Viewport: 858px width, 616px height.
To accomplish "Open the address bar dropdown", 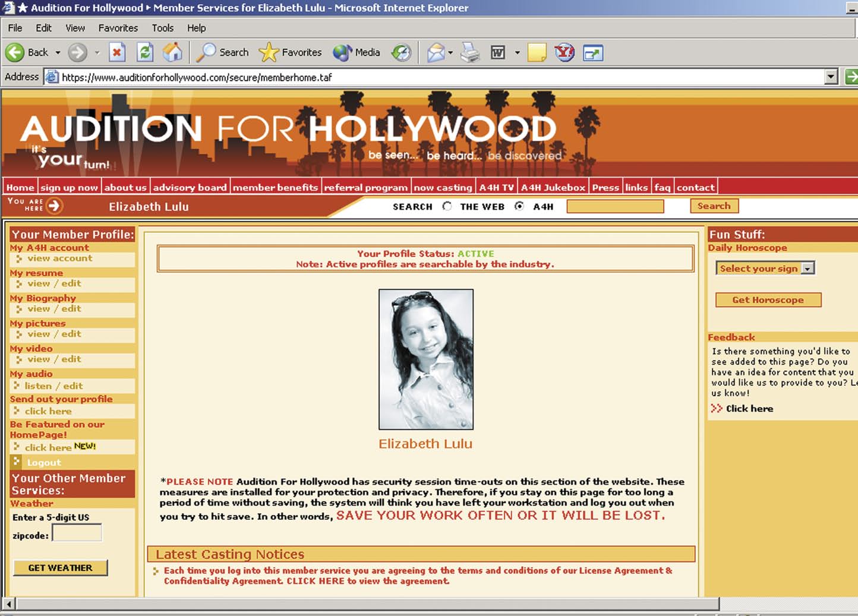I will pyautogui.click(x=832, y=77).
